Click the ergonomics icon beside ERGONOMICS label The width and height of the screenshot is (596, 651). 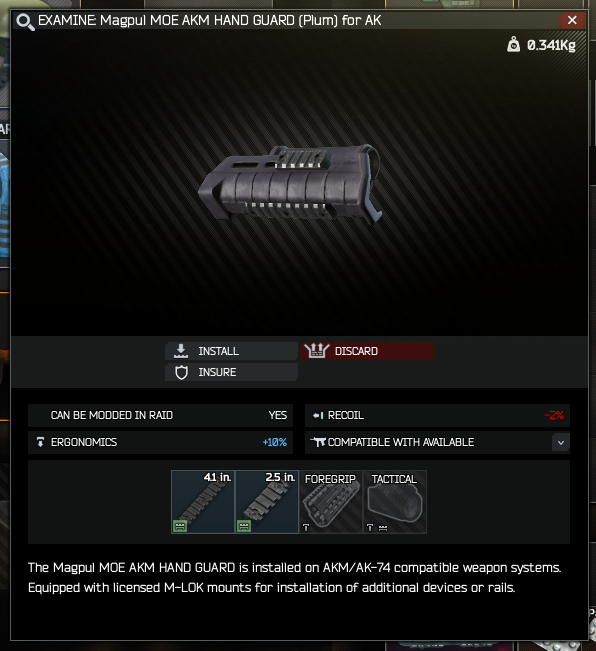pyautogui.click(x=40, y=442)
